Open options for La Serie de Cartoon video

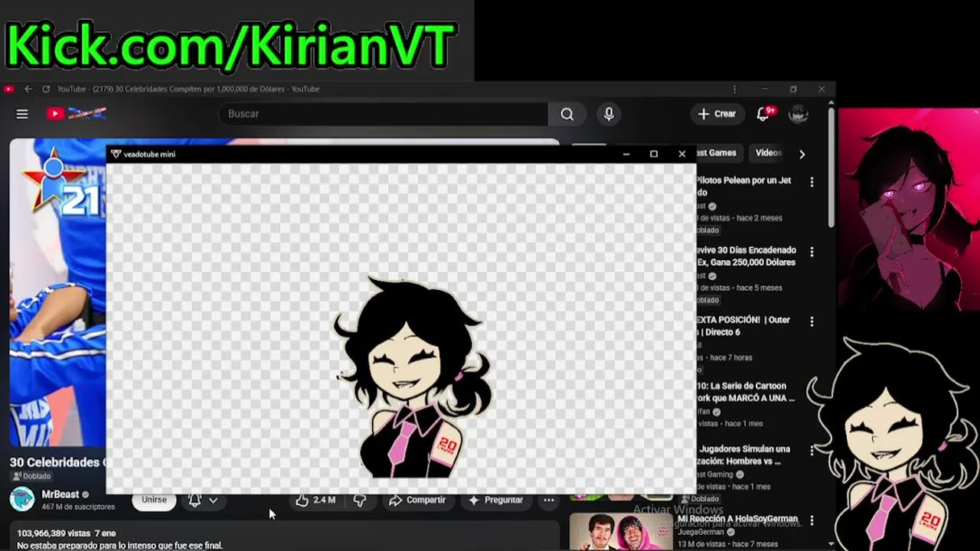click(812, 388)
